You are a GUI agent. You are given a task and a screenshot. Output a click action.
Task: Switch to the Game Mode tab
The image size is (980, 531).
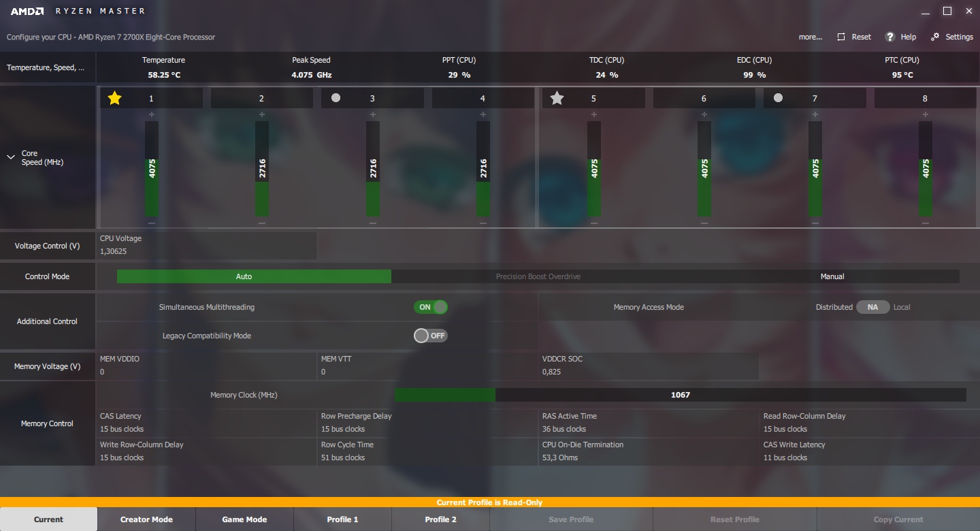click(244, 519)
